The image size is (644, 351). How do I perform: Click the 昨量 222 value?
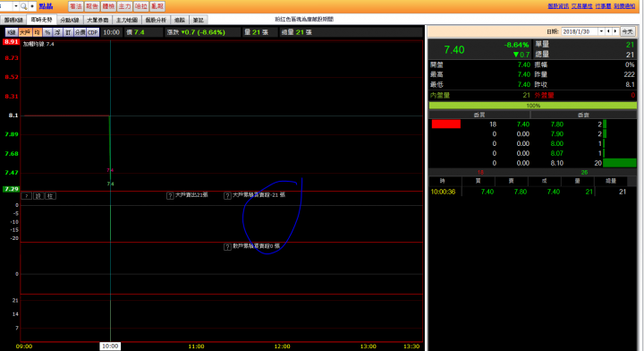click(629, 74)
